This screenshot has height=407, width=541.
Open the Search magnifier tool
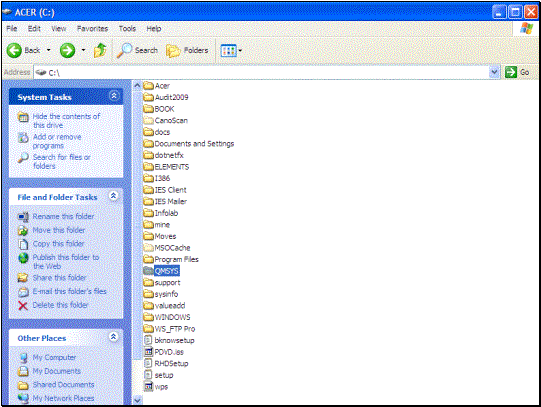(x=124, y=50)
